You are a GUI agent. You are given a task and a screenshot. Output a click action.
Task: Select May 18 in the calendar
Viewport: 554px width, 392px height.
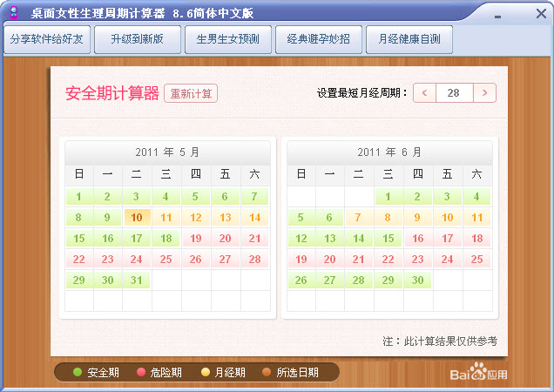166,238
